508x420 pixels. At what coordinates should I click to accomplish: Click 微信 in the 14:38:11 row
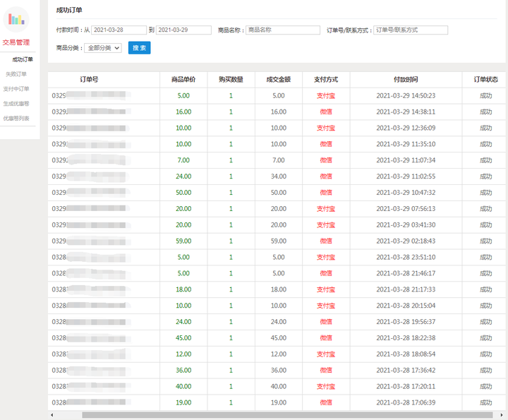click(x=326, y=112)
